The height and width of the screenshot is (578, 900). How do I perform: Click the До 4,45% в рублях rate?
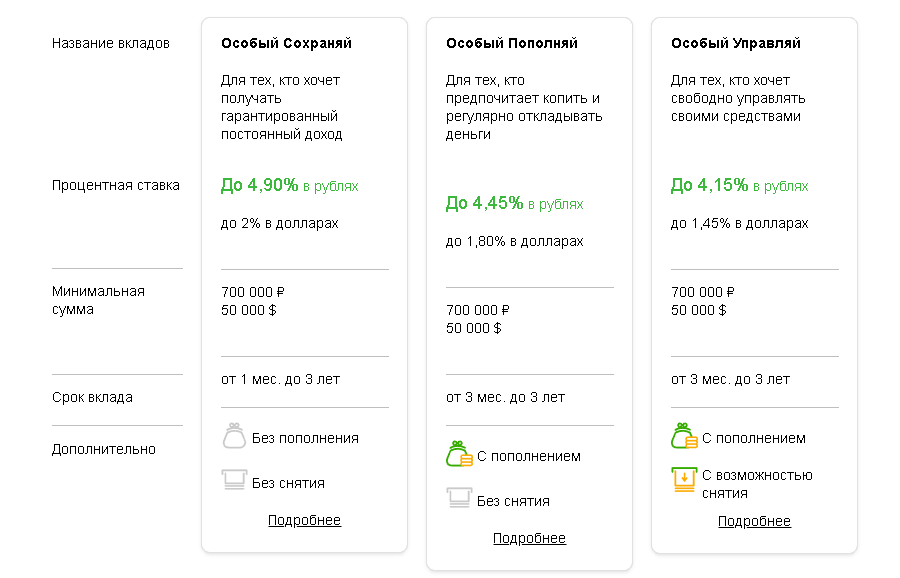[x=514, y=203]
